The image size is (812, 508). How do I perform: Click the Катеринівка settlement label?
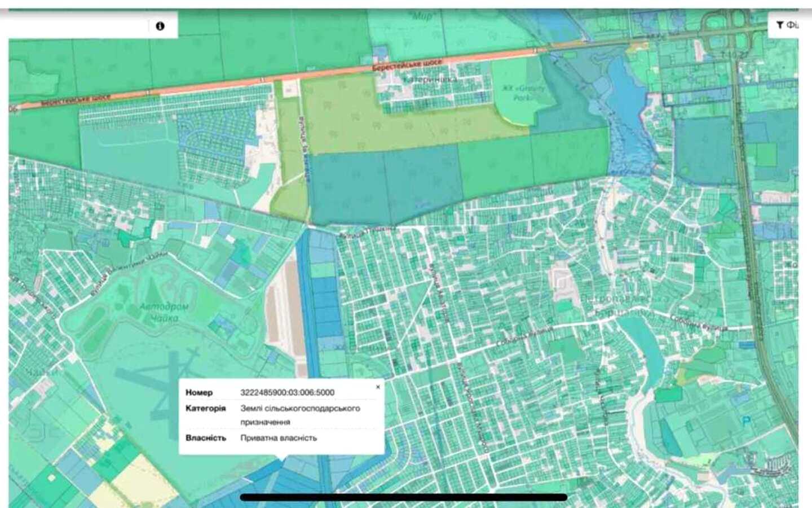[x=430, y=80]
